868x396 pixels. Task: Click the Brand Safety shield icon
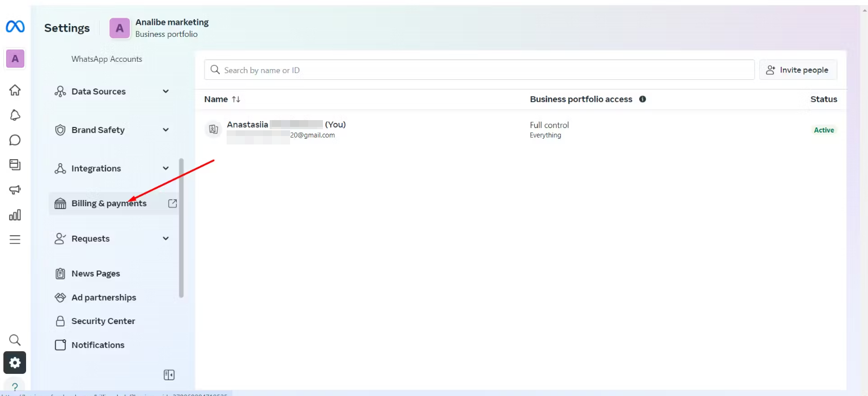[x=60, y=130]
